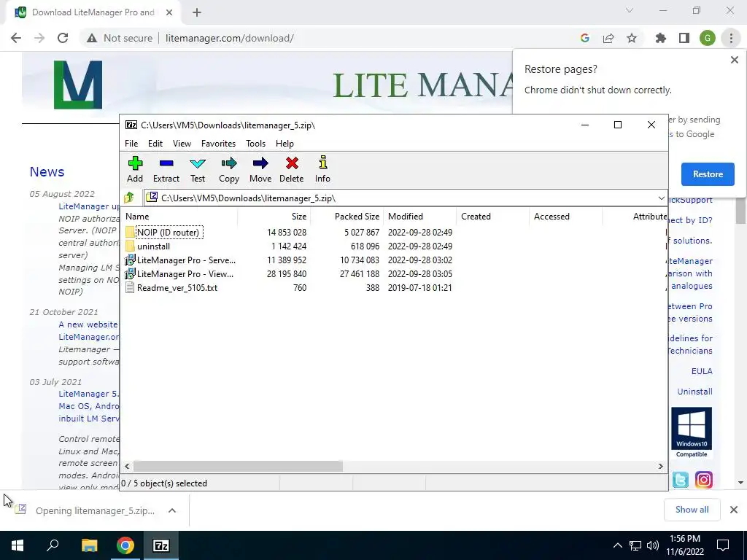Open the Chrome tab search chevron

[x=630, y=10]
